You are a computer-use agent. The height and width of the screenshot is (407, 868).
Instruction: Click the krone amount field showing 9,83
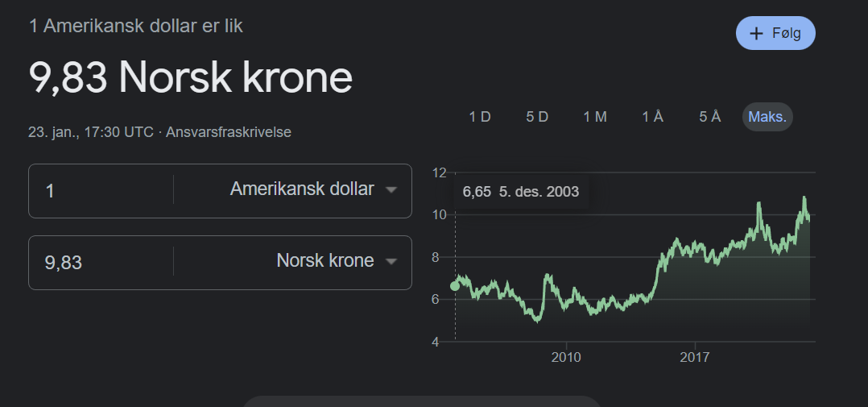coord(101,263)
